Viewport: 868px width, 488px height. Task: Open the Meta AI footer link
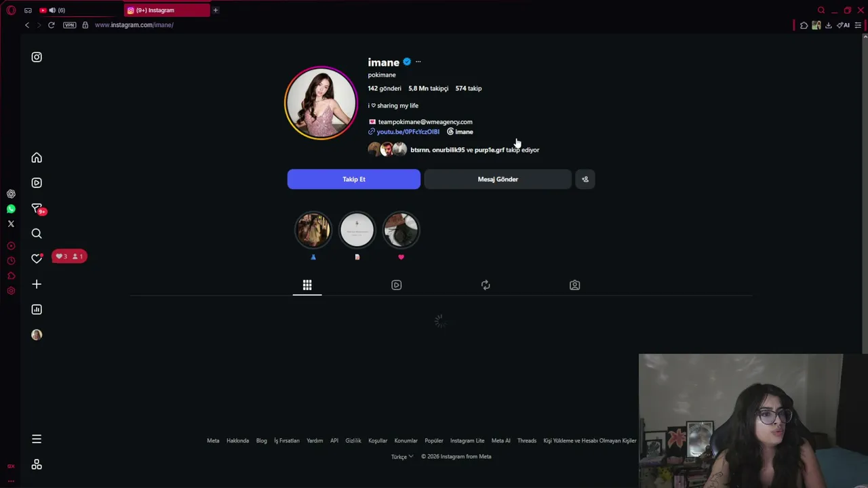(501, 441)
